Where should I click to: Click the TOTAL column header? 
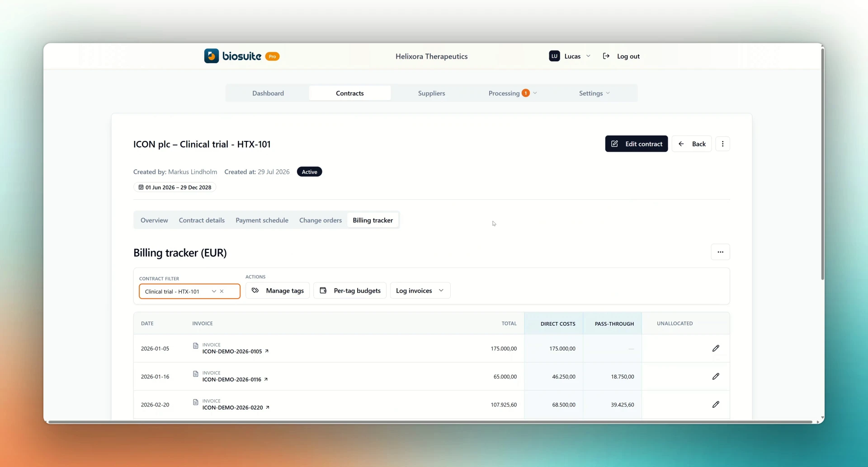point(509,323)
